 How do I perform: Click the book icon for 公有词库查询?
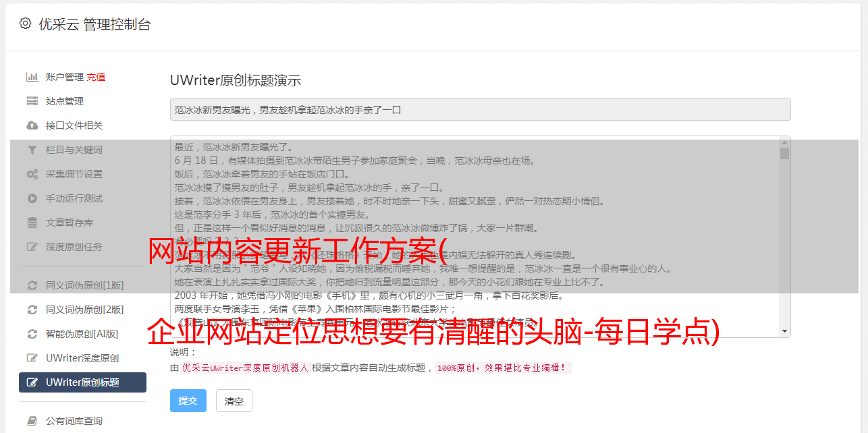coord(32,421)
